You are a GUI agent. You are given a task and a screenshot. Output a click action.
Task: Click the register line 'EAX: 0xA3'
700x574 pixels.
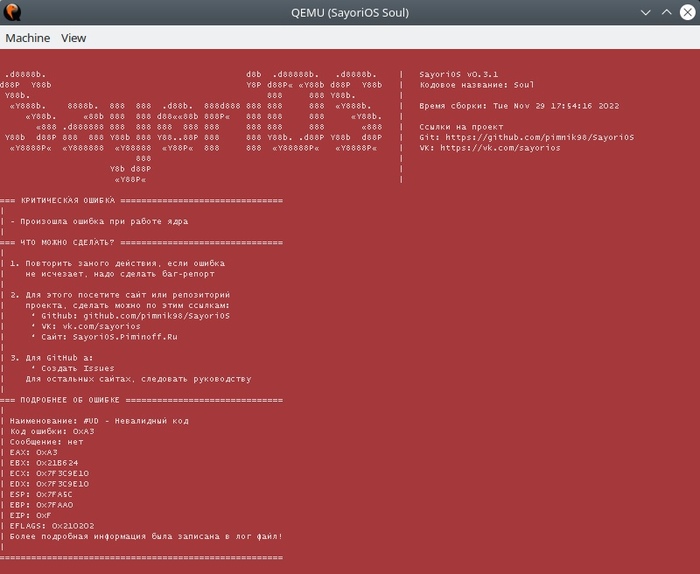[33, 453]
